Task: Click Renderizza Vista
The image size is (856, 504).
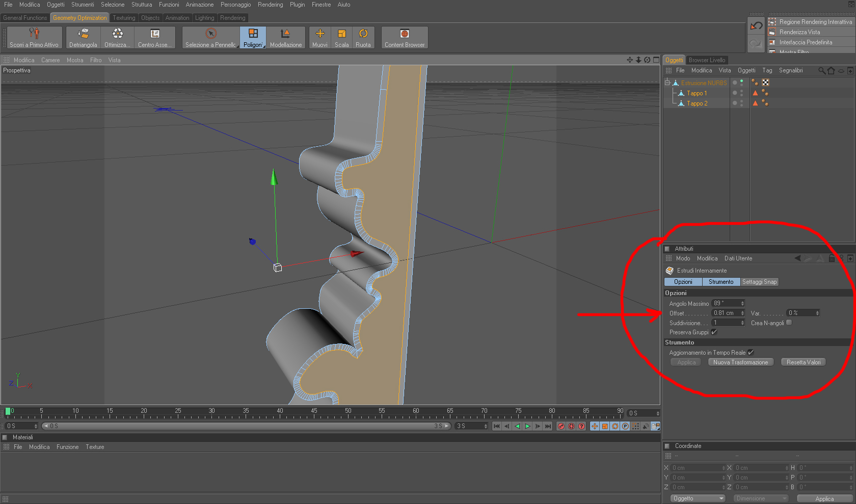Action: click(x=812, y=32)
